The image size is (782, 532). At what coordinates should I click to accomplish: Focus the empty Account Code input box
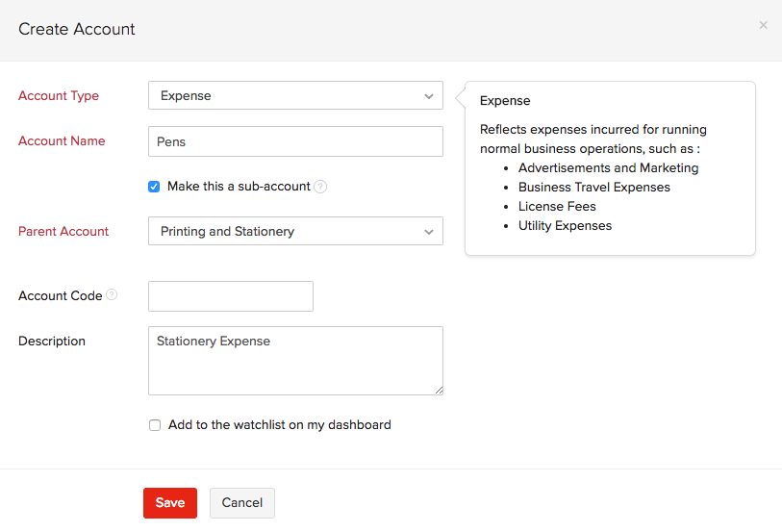point(231,296)
